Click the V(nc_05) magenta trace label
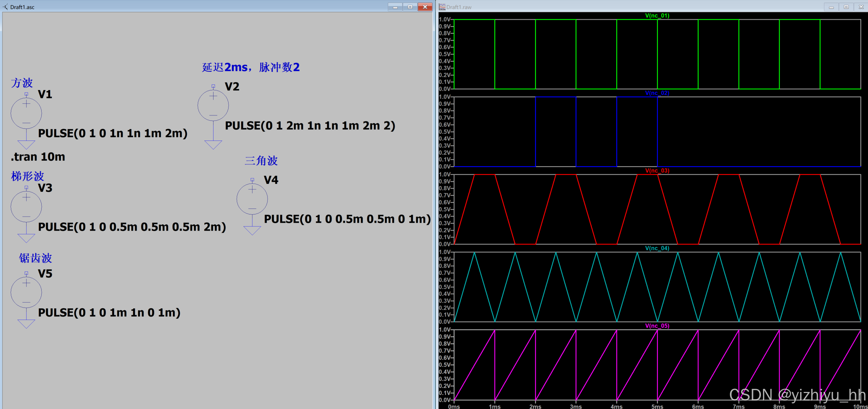Screen dimensions: 868x409 click(657, 326)
